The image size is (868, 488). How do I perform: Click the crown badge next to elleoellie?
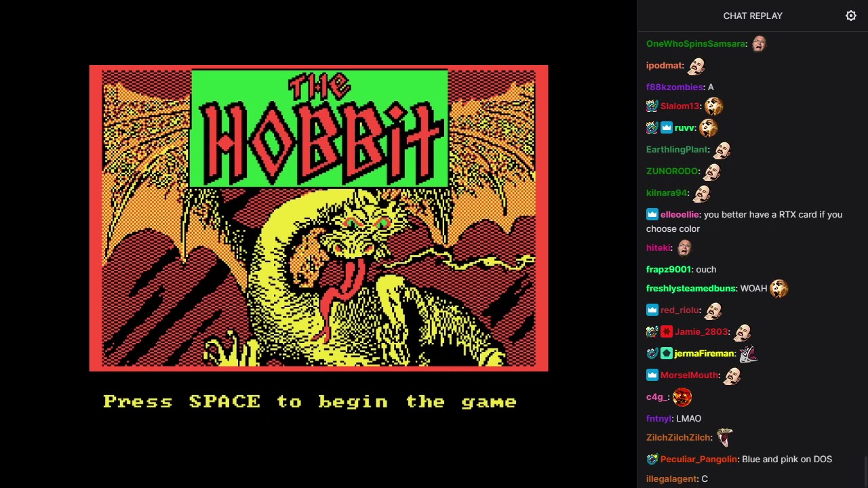652,214
